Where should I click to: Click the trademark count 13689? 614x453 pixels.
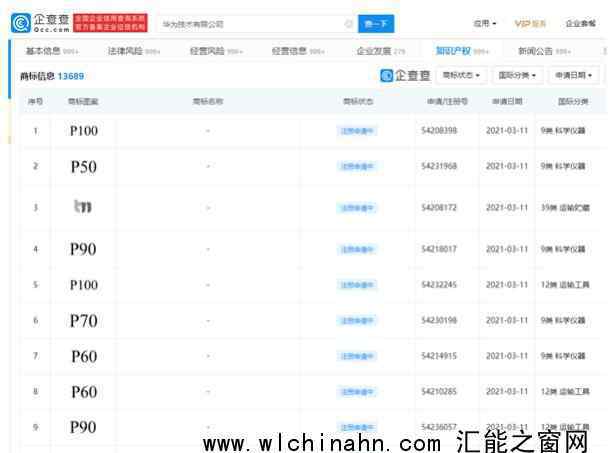pos(71,76)
